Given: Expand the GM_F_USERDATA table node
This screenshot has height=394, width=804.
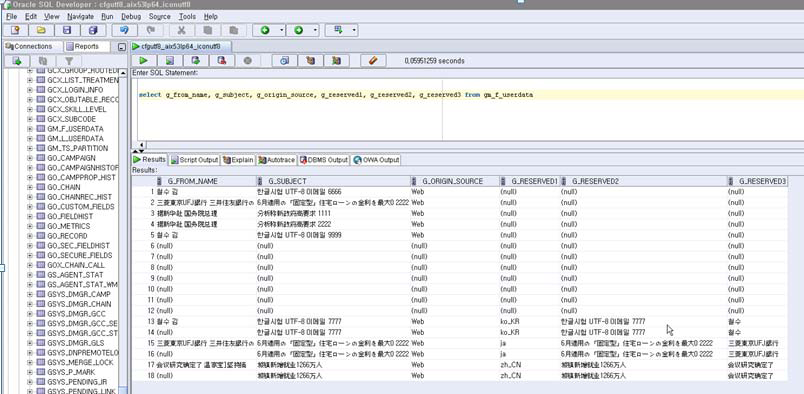Looking at the screenshot, I should 30,129.
